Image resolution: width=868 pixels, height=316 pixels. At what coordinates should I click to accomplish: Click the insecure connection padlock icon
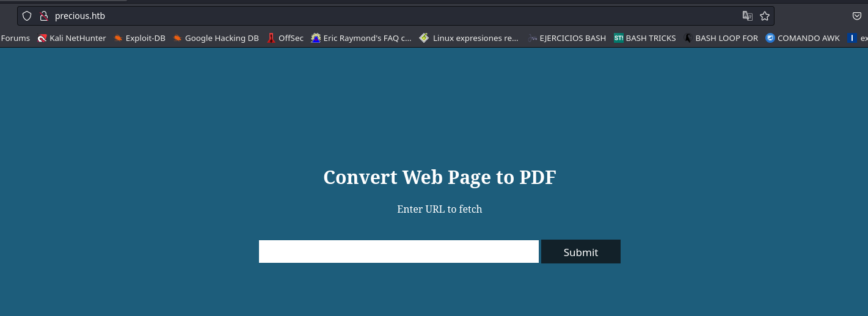pos(43,16)
